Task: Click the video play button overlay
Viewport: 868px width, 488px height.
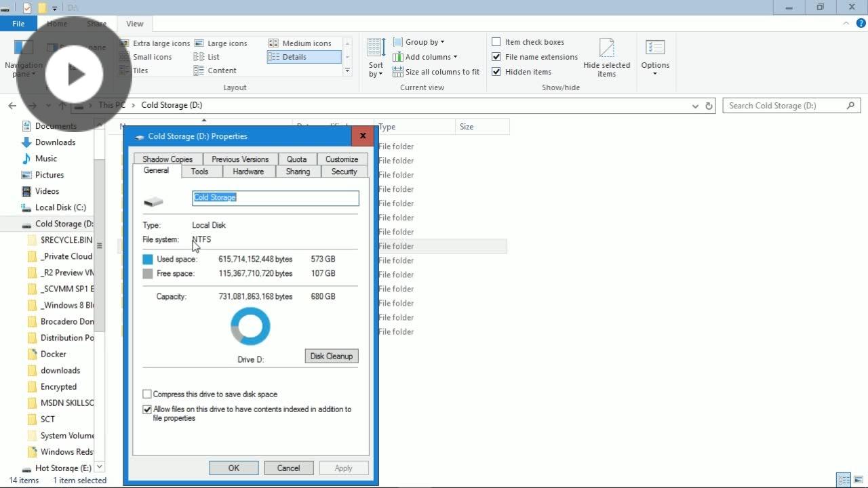Action: click(x=75, y=75)
